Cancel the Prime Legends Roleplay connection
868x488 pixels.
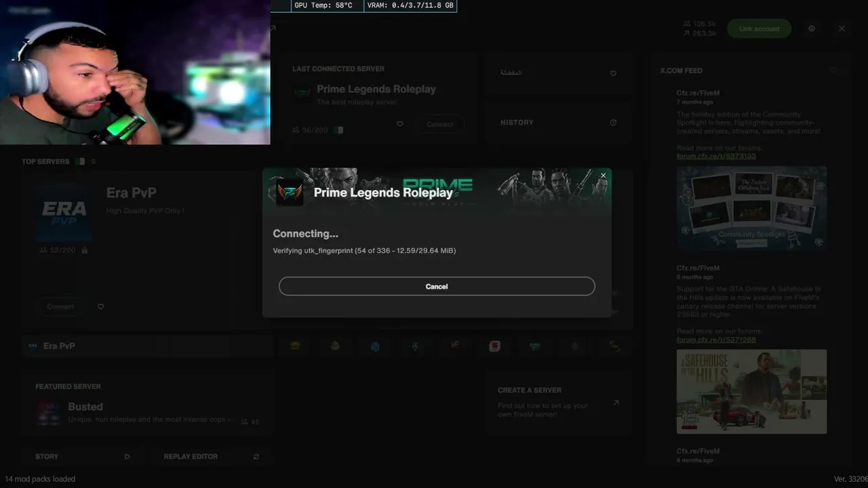[437, 286]
